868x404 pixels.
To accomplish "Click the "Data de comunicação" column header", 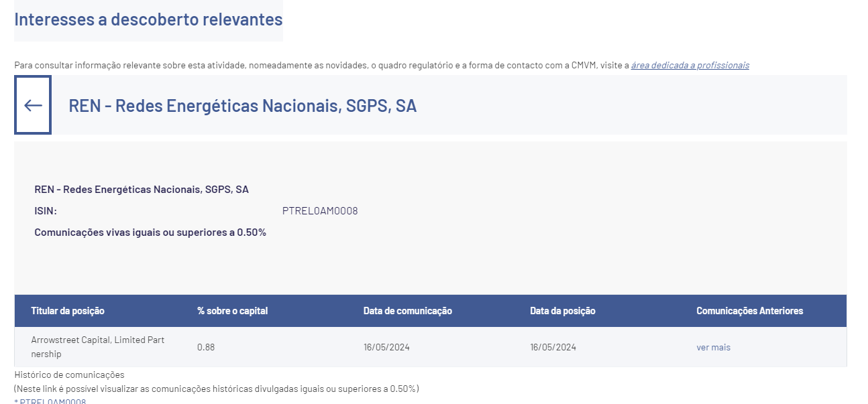I will coord(407,311).
